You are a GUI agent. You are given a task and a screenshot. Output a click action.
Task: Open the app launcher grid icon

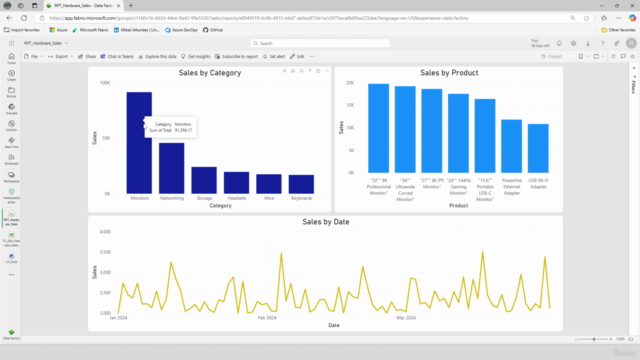click(11, 43)
